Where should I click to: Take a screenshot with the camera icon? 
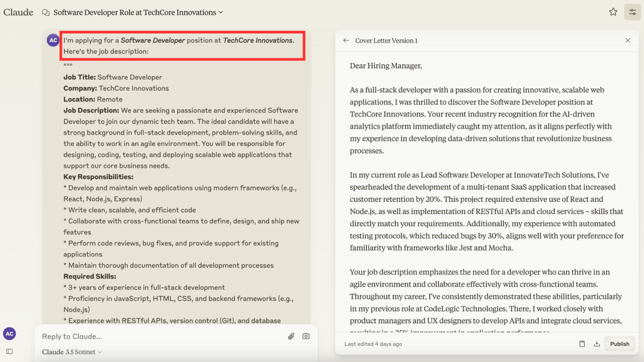[306, 336]
